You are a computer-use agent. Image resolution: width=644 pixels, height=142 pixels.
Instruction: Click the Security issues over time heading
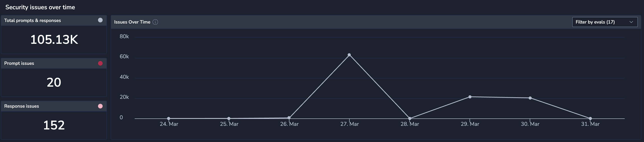40,7
